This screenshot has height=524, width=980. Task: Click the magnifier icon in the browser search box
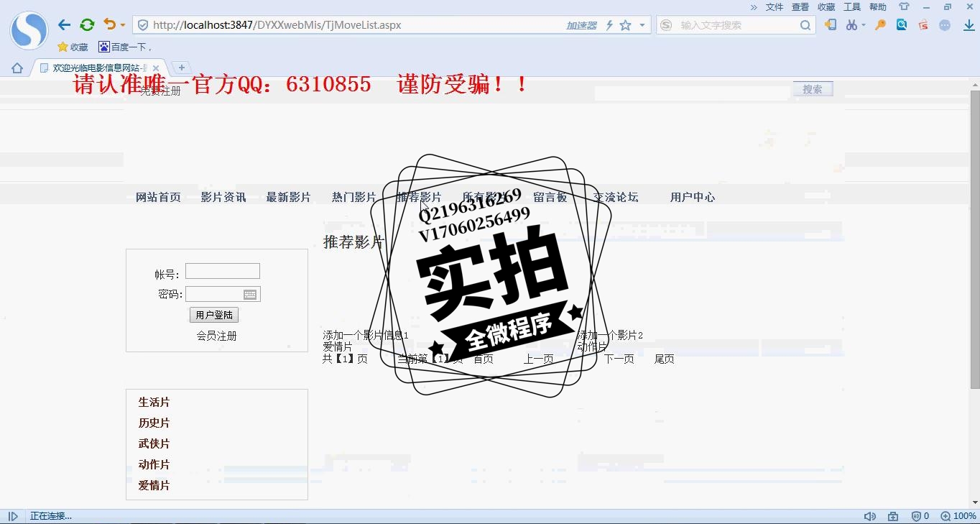click(805, 25)
